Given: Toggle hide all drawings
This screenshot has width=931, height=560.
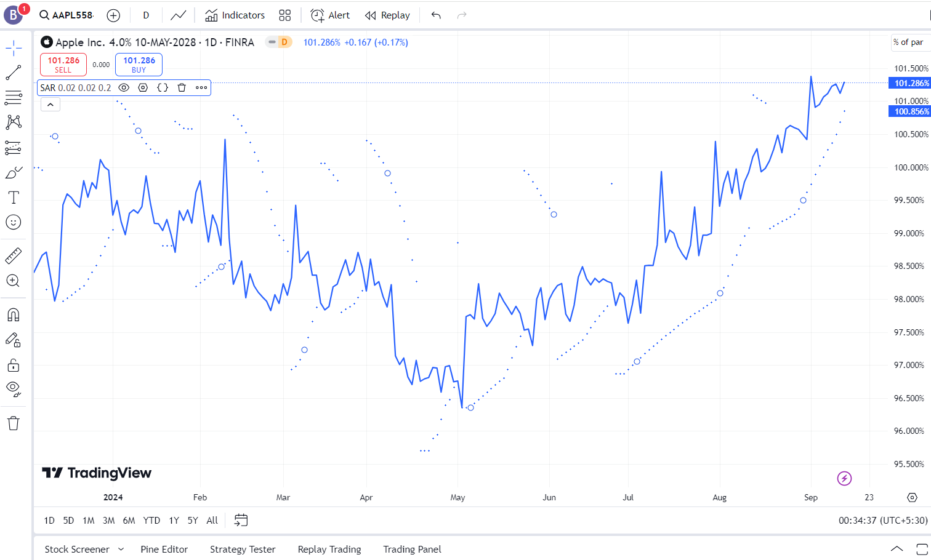Looking at the screenshot, I should pyautogui.click(x=14, y=389).
